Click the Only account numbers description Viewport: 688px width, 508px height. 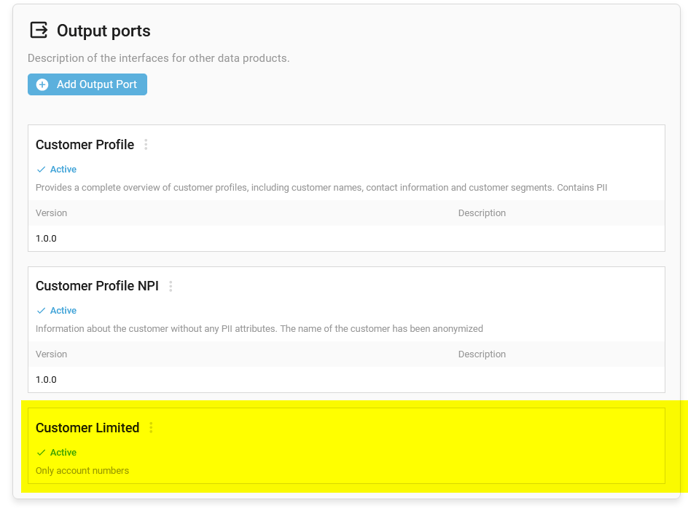[x=82, y=471]
